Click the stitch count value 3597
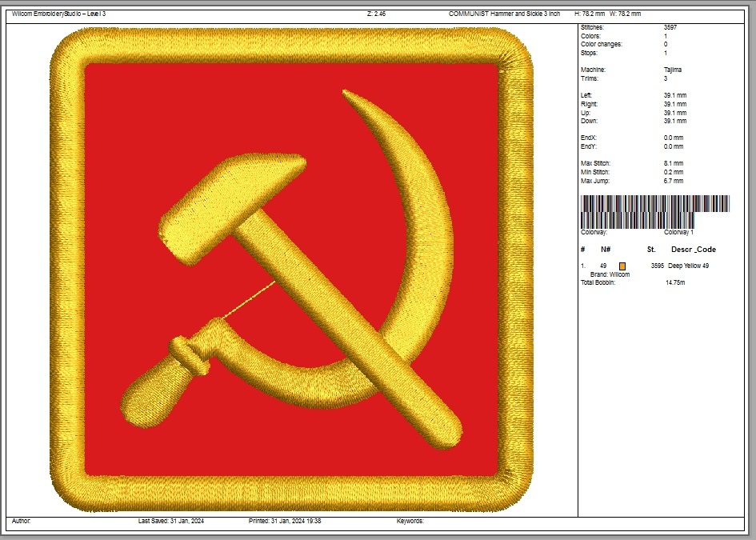The width and height of the screenshot is (756, 540). pyautogui.click(x=670, y=27)
